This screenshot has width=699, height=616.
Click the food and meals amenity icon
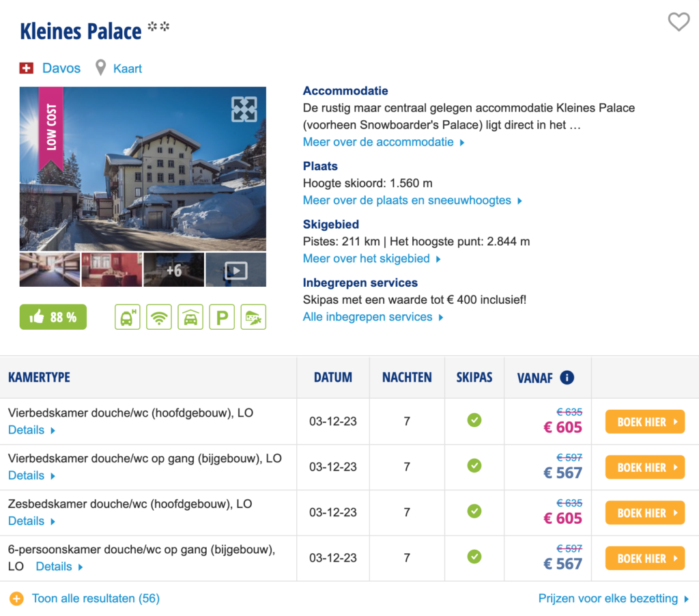point(253,317)
